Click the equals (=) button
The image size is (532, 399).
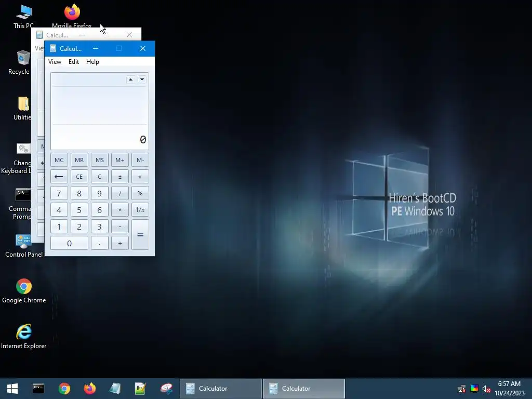coord(140,234)
